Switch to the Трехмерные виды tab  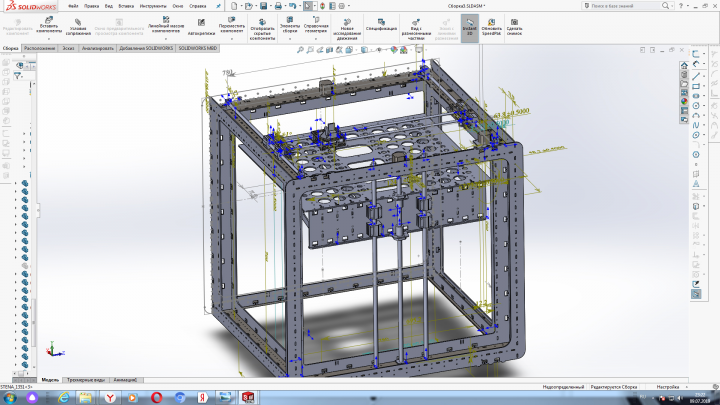(x=86, y=380)
